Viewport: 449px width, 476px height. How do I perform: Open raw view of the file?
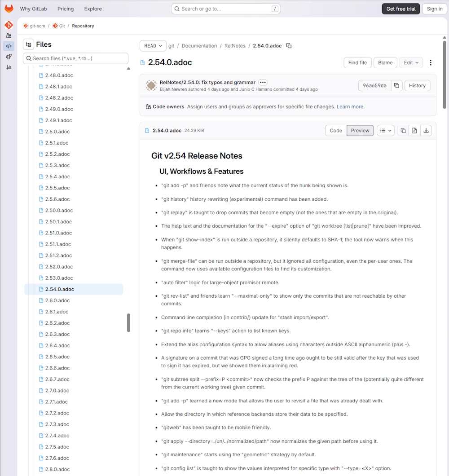tap(414, 131)
